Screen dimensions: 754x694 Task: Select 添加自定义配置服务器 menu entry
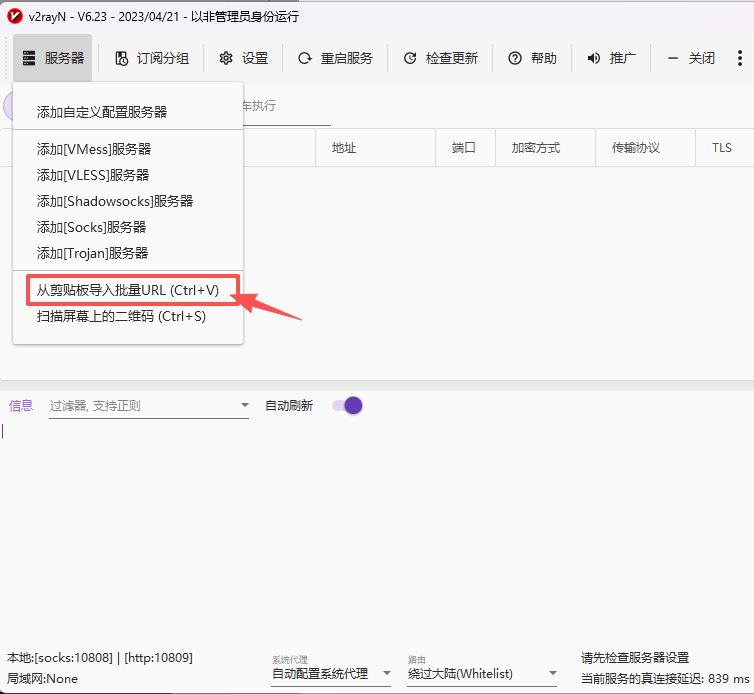128,112
